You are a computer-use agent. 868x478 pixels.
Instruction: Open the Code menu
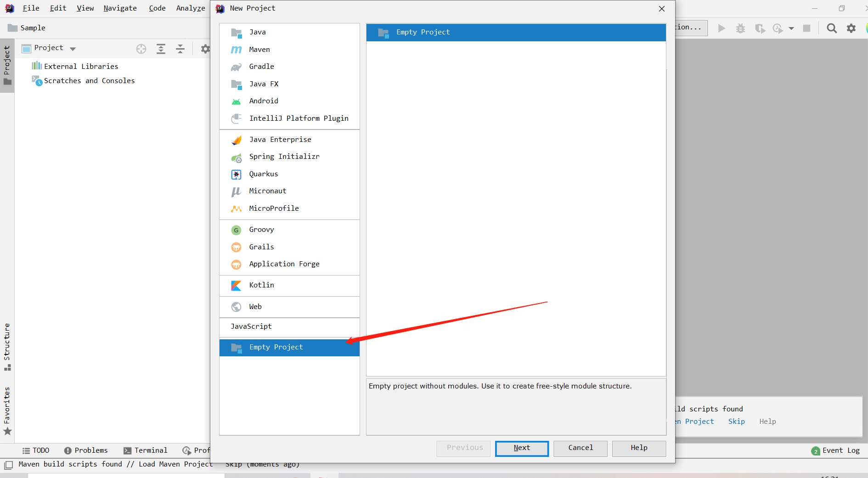tap(158, 8)
